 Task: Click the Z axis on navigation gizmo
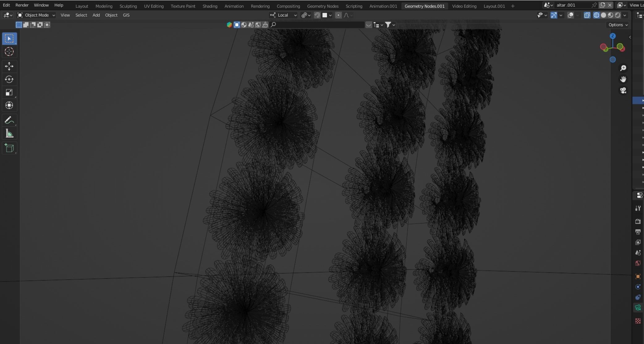(x=612, y=36)
